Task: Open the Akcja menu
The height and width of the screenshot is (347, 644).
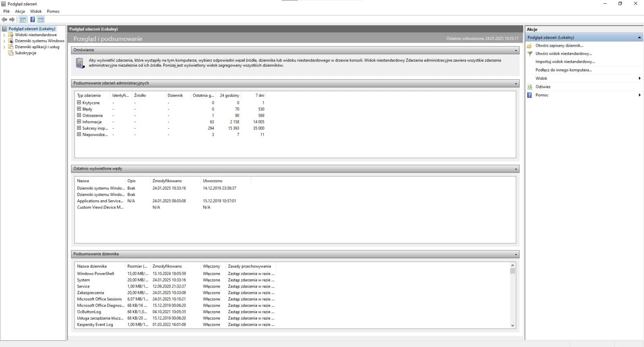Action: pyautogui.click(x=20, y=11)
